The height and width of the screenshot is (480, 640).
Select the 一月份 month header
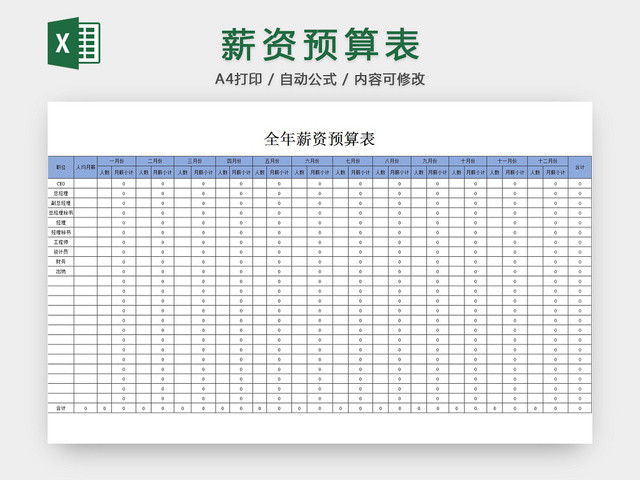[x=117, y=161]
